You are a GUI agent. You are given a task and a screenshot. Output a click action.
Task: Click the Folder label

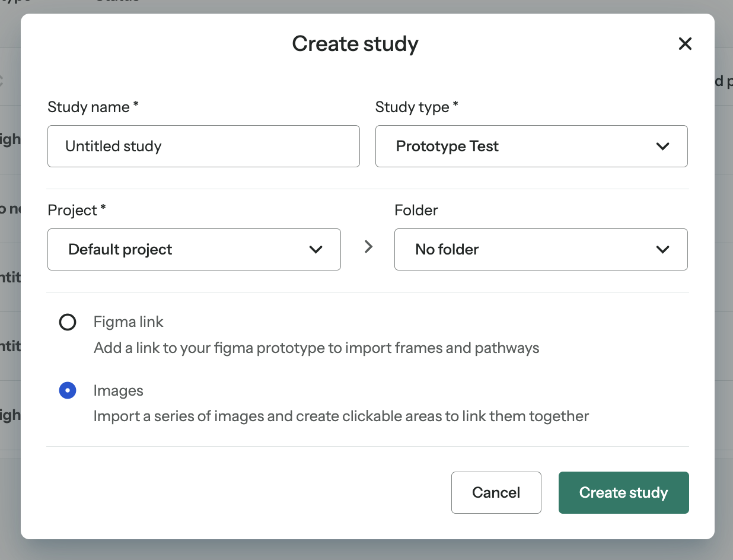pyautogui.click(x=416, y=210)
